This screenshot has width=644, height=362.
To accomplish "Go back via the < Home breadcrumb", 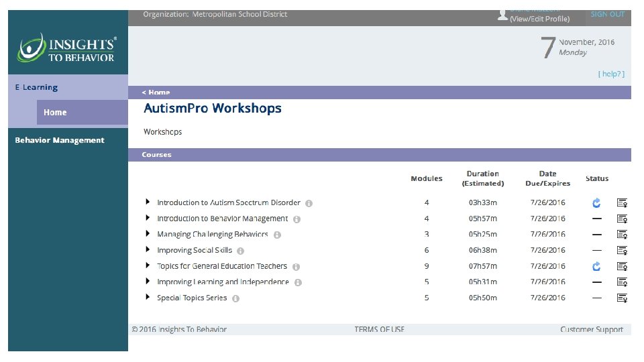I will coord(156,93).
